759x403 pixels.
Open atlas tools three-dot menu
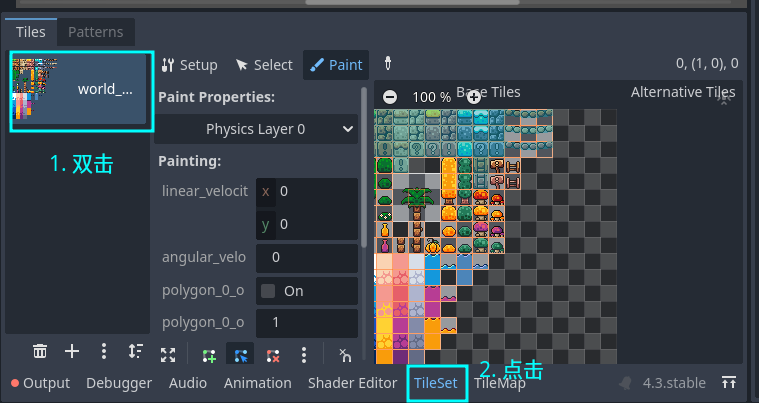[x=304, y=355]
